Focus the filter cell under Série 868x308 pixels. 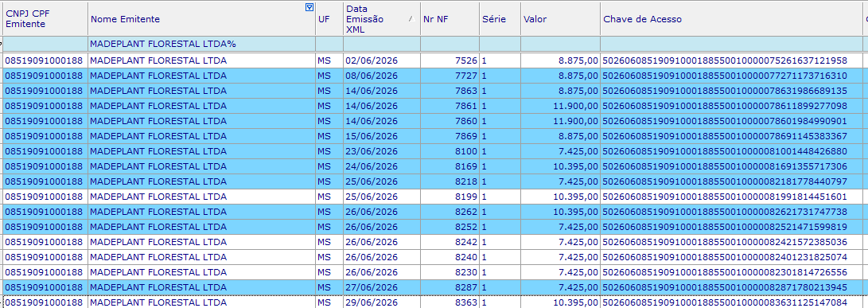point(500,43)
